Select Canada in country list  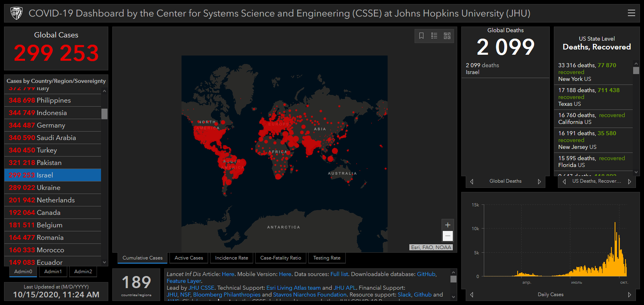pyautogui.click(x=53, y=212)
